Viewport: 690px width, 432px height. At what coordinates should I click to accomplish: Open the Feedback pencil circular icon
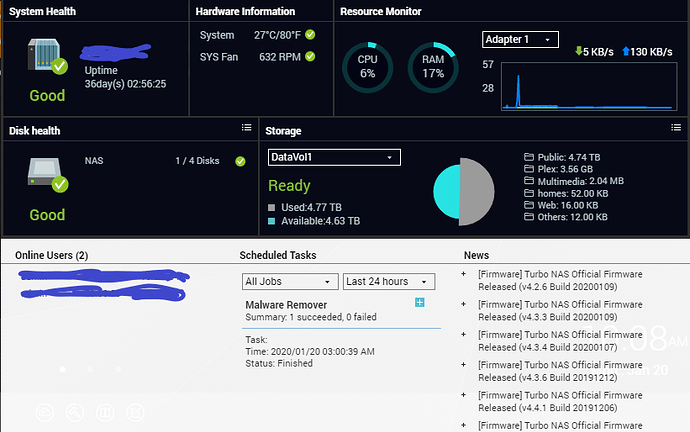pos(135,413)
